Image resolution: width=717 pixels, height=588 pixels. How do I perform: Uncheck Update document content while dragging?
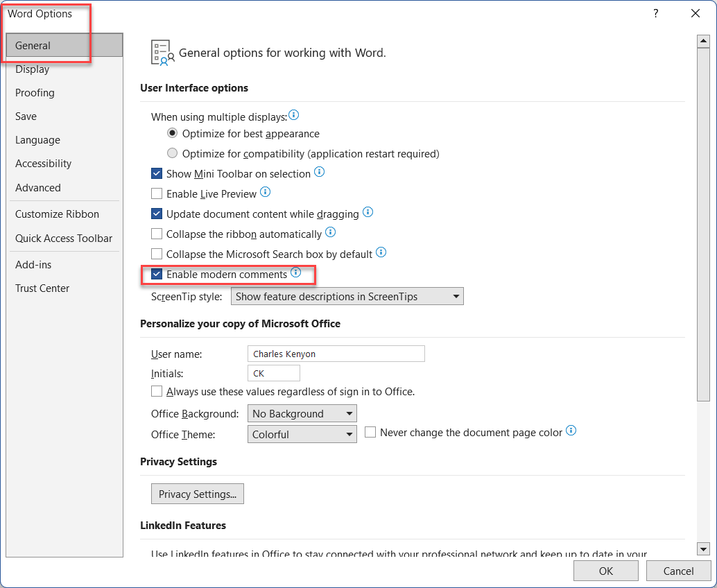point(157,214)
